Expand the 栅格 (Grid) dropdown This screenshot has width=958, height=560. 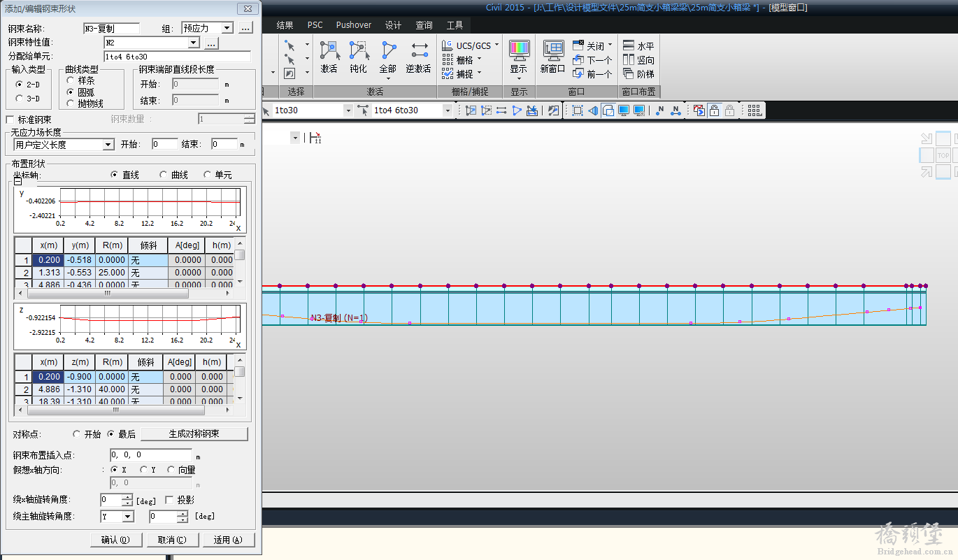(480, 59)
